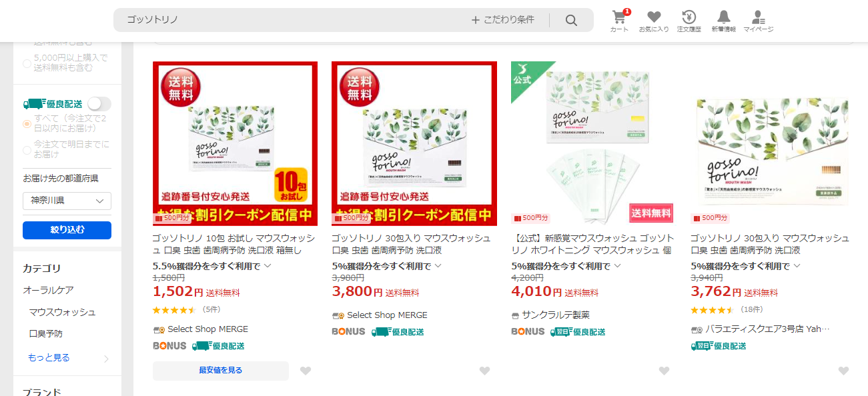868x396 pixels.
Task: Select すべて 2日以内にお届け radio option
Action: [x=27, y=124]
